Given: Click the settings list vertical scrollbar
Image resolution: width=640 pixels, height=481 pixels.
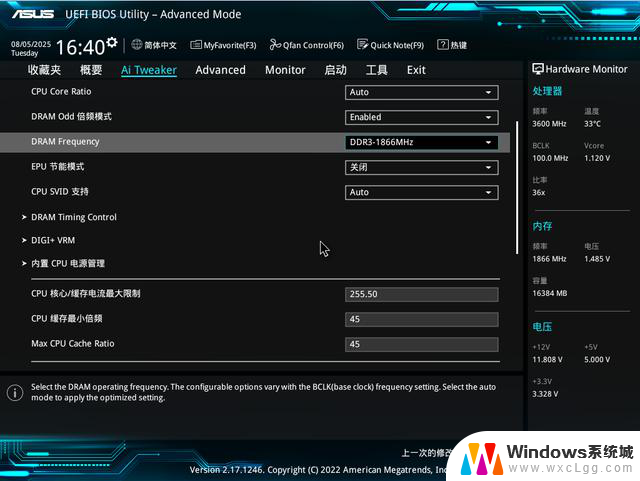Looking at the screenshot, I should (517, 187).
